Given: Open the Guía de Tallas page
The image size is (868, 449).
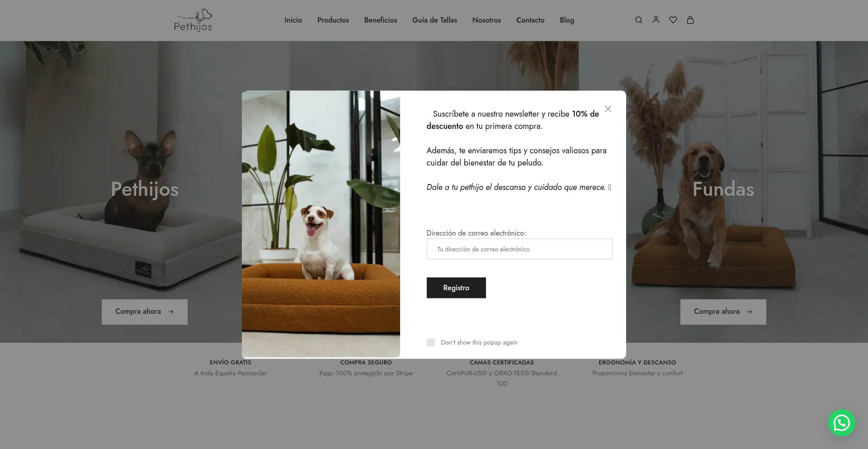Looking at the screenshot, I should point(434,20).
